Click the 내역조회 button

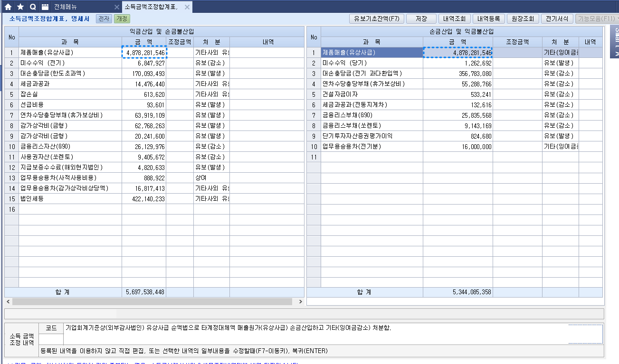(x=455, y=19)
